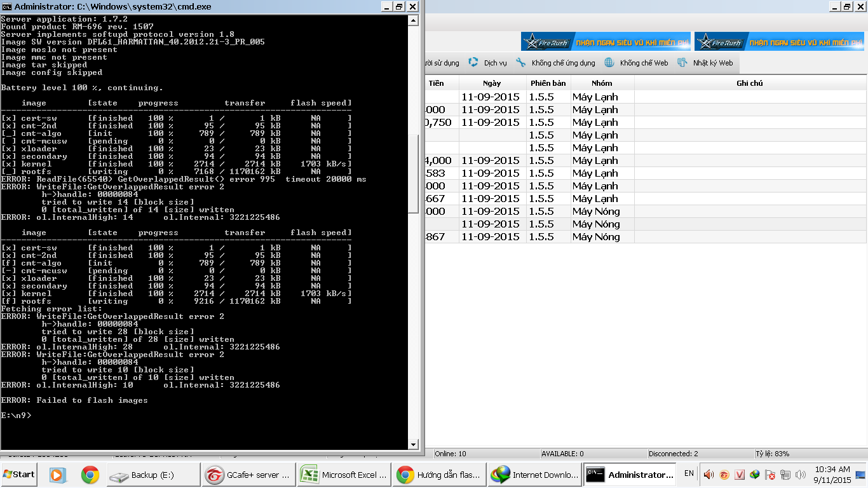Switch to GCafe+ server window
This screenshot has width=868, height=488.
(x=248, y=475)
